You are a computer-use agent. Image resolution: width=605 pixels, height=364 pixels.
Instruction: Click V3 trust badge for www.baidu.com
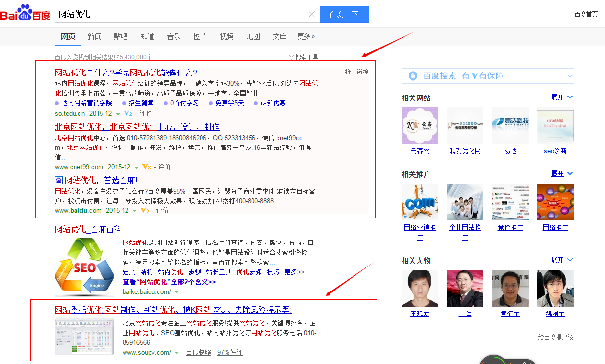[x=145, y=210]
